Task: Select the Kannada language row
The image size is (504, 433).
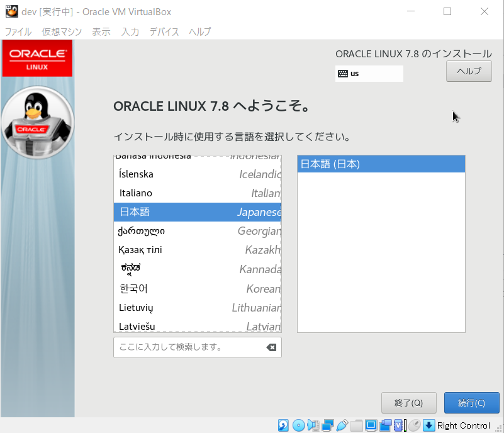Action: point(198,269)
